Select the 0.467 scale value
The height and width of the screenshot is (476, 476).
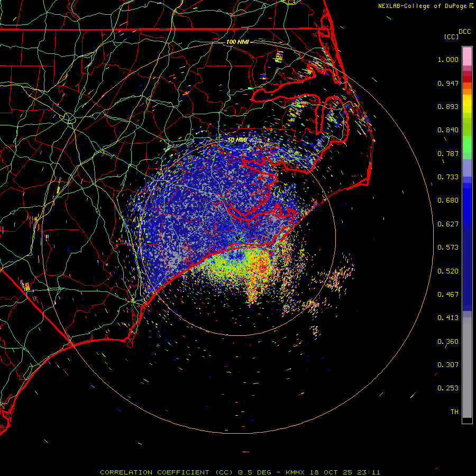(x=448, y=295)
